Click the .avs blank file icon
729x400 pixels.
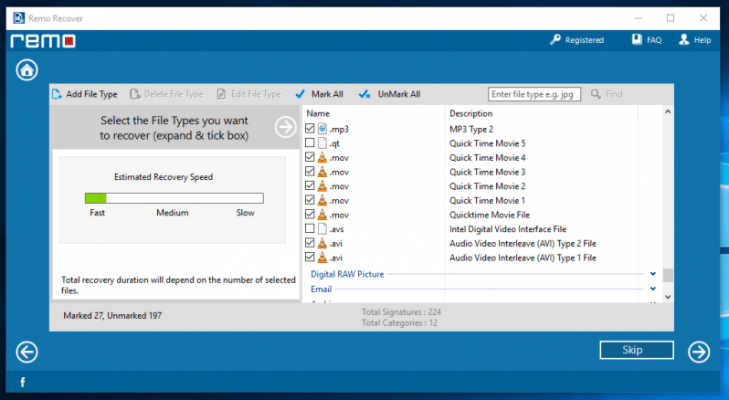click(x=322, y=229)
